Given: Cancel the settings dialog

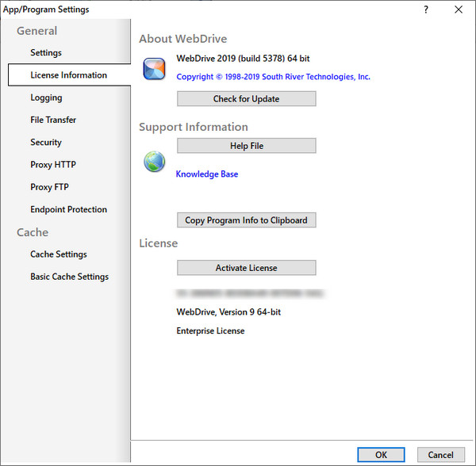Looking at the screenshot, I should coord(441,455).
